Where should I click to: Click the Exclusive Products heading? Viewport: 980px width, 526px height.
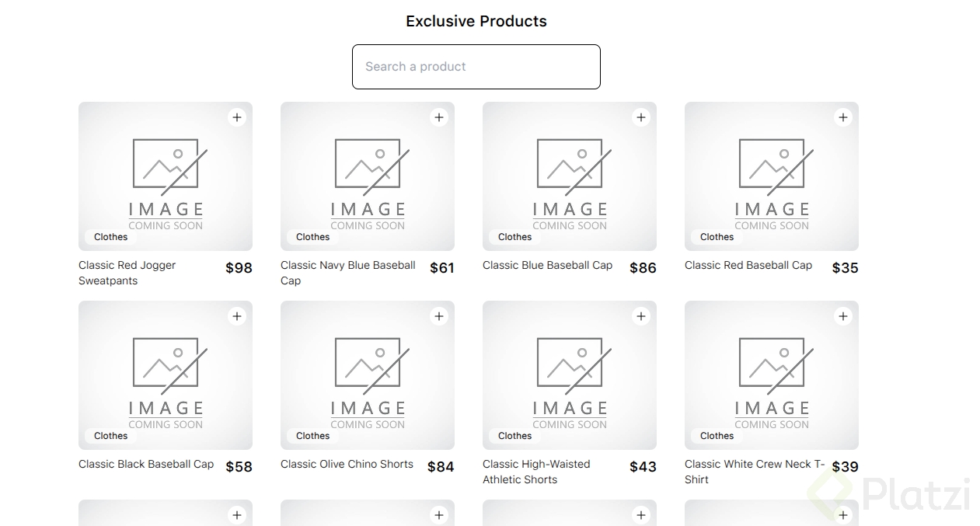pyautogui.click(x=476, y=21)
